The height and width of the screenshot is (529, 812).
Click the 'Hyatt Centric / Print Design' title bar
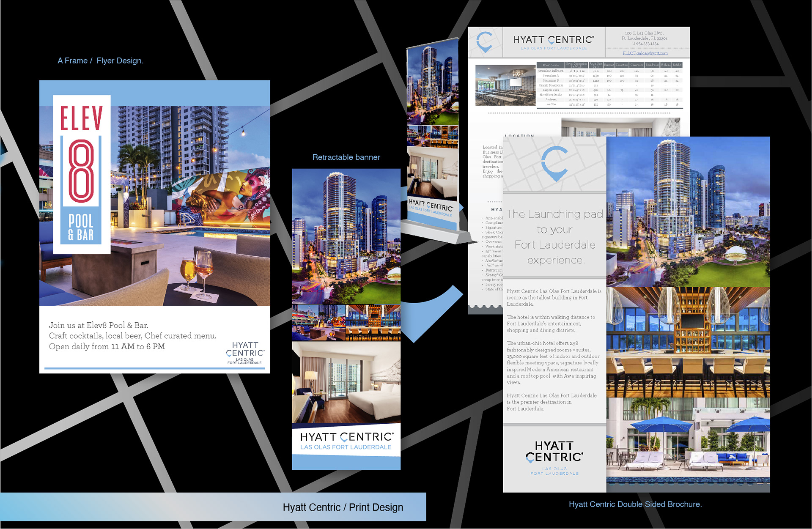click(343, 507)
